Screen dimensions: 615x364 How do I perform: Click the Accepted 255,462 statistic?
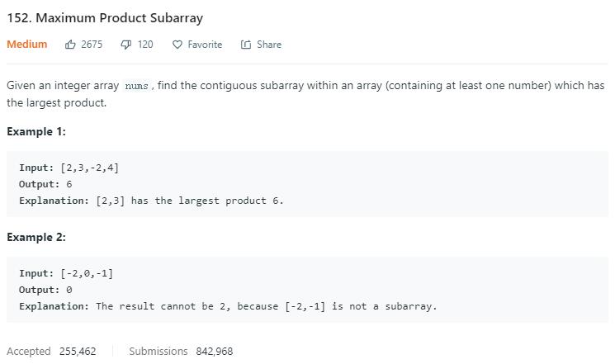[51, 351]
